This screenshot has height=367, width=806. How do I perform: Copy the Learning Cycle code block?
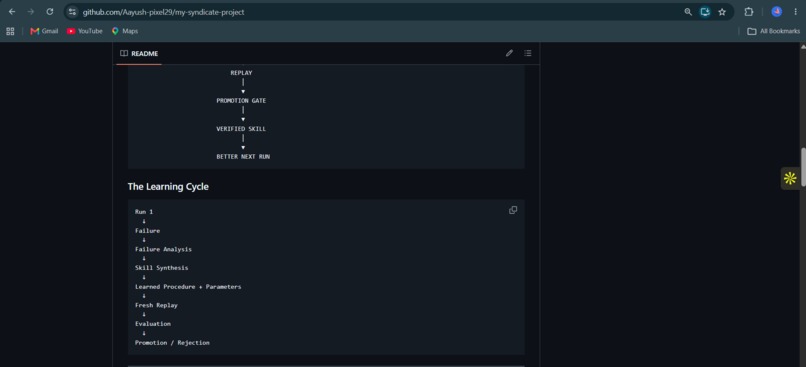click(513, 210)
